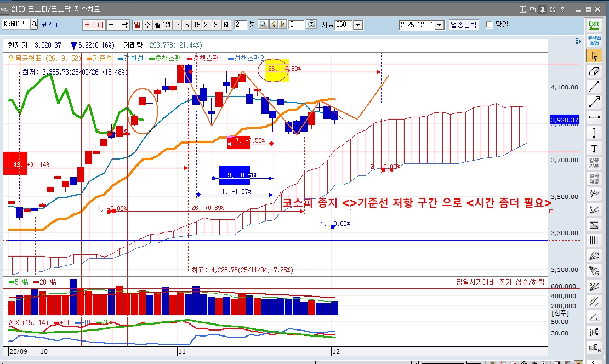
Task: Click the magnifier search icon beside code field
Action: coord(34,24)
